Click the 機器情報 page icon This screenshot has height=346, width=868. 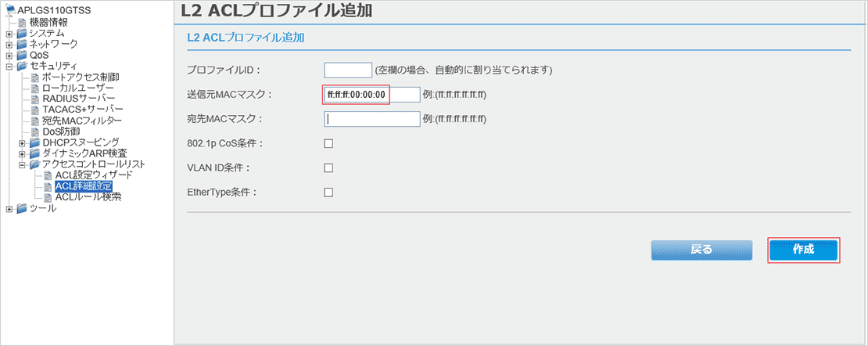22,23
